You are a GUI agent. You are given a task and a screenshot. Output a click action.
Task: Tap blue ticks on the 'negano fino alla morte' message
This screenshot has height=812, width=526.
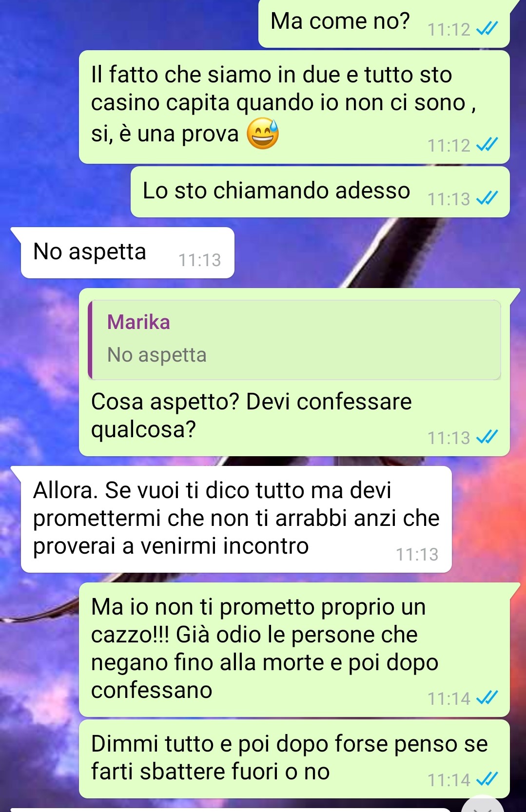(487, 698)
